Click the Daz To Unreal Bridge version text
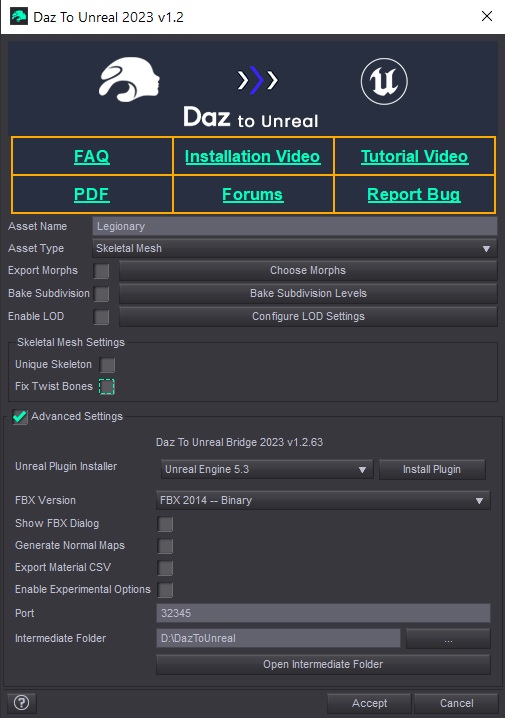This screenshot has width=505, height=718. (x=239, y=442)
